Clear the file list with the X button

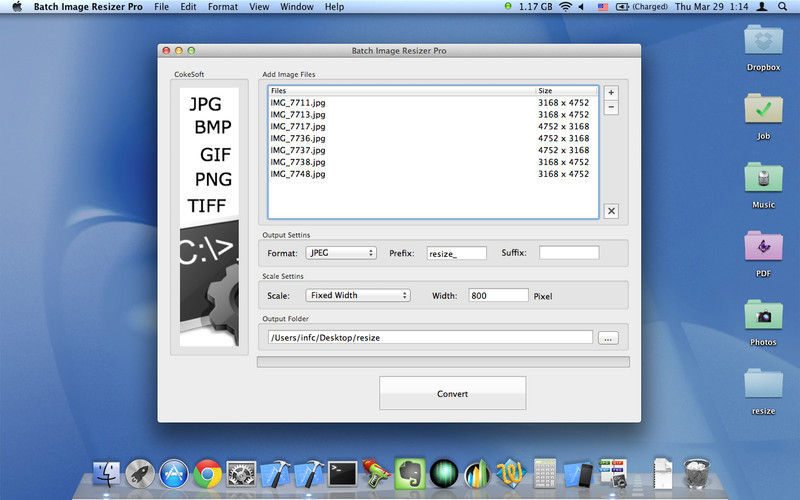[611, 211]
